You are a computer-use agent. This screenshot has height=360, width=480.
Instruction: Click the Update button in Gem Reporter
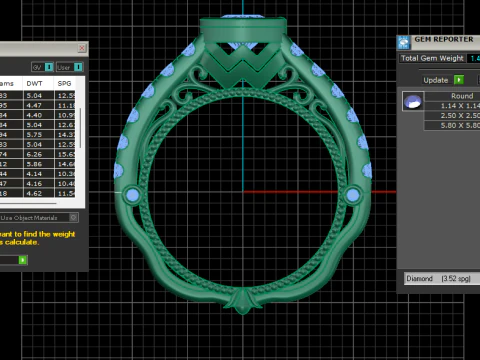coord(436,80)
